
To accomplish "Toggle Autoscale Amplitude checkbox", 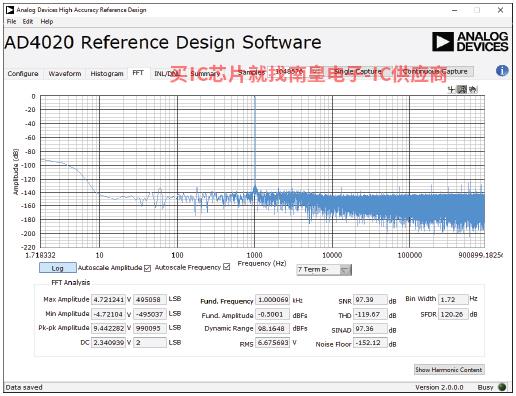I will point(148,268).
